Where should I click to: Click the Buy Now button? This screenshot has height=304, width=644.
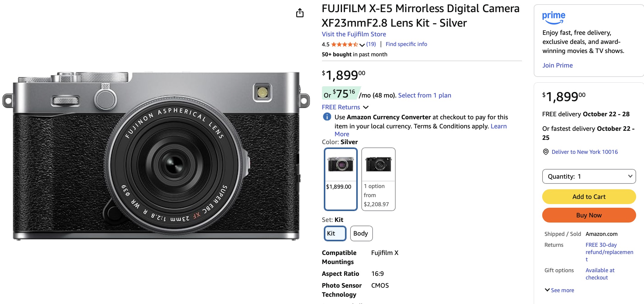(589, 215)
